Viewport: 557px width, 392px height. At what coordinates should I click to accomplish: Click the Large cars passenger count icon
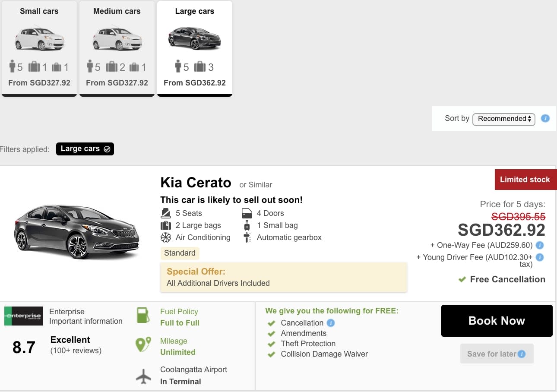pos(178,67)
